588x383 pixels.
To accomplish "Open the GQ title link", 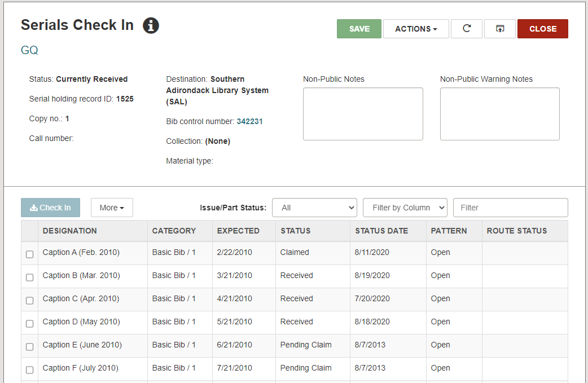I will (29, 50).
